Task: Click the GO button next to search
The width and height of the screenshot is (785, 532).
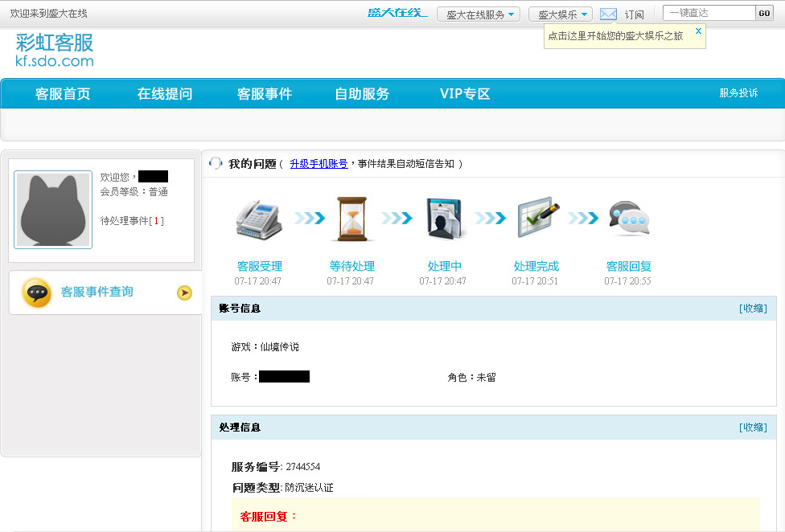Action: click(764, 14)
